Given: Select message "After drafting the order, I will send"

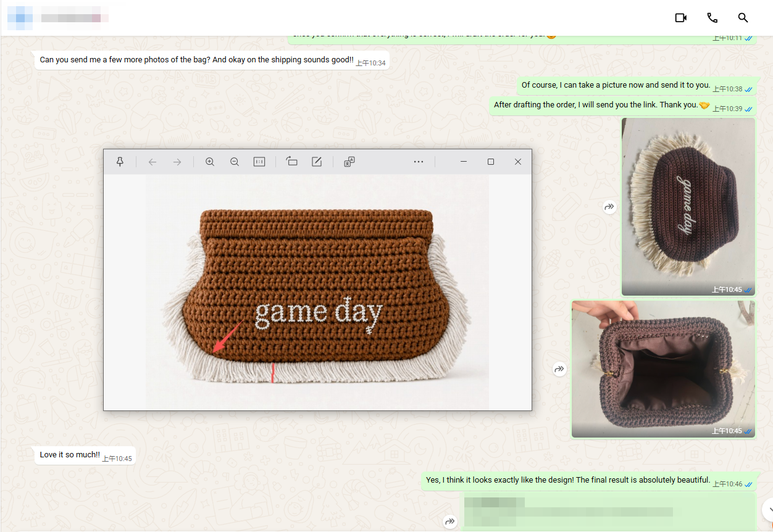Looking at the screenshot, I should [622, 106].
